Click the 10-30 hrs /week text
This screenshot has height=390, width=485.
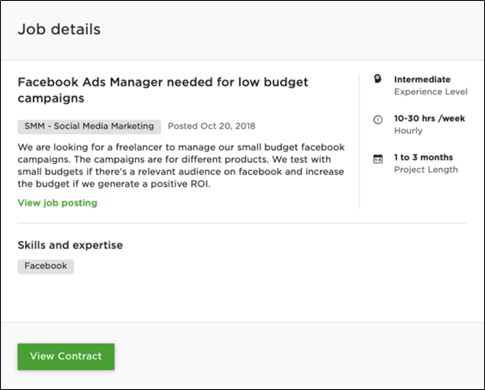pos(429,118)
